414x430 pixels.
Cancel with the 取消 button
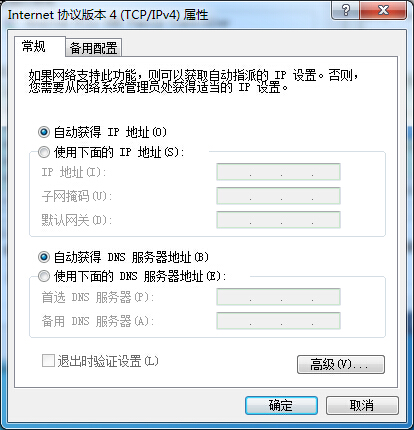click(362, 405)
